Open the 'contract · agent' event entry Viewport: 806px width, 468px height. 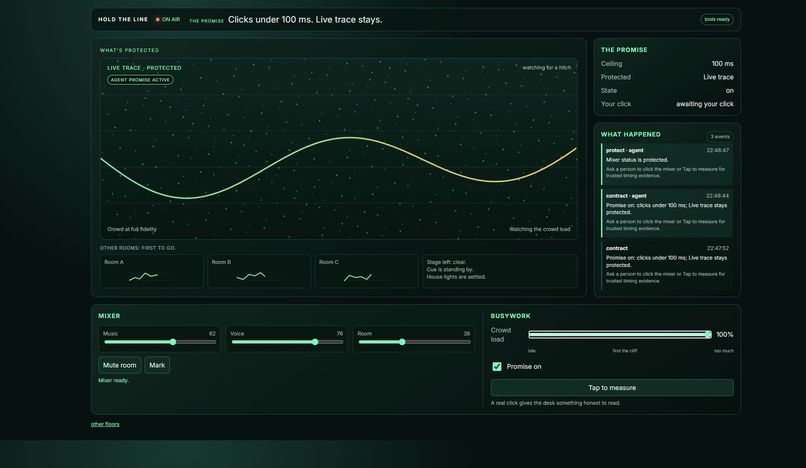667,213
